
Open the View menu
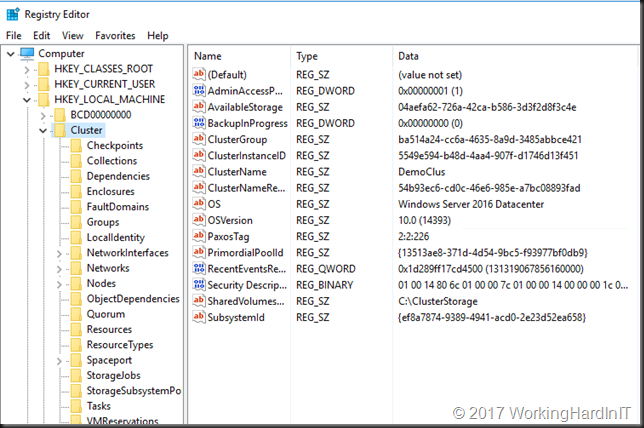tap(73, 36)
